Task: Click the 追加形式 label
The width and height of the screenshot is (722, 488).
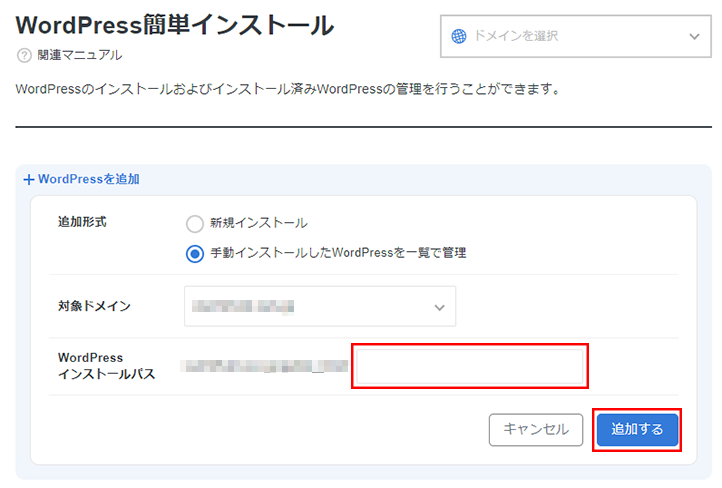Action: pyautogui.click(x=82, y=222)
